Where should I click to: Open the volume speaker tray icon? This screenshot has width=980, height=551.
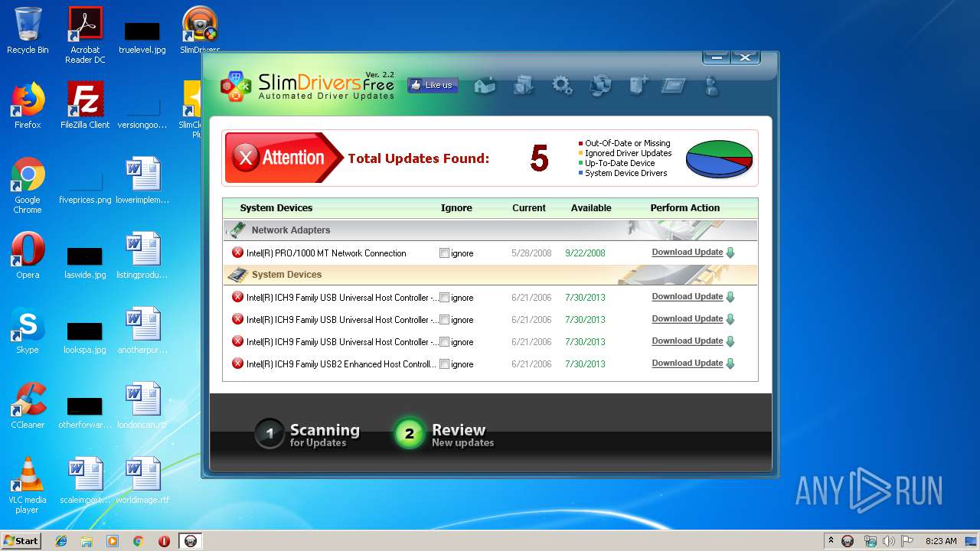[x=888, y=541]
